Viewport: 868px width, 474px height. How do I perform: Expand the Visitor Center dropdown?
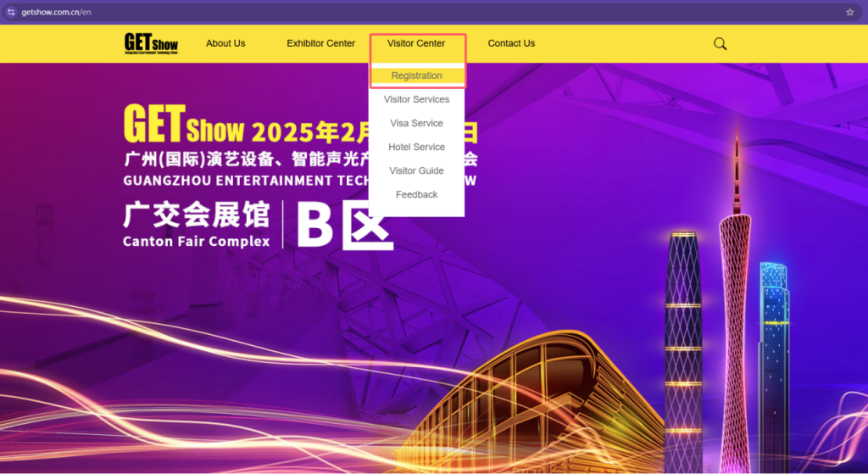[x=416, y=43]
